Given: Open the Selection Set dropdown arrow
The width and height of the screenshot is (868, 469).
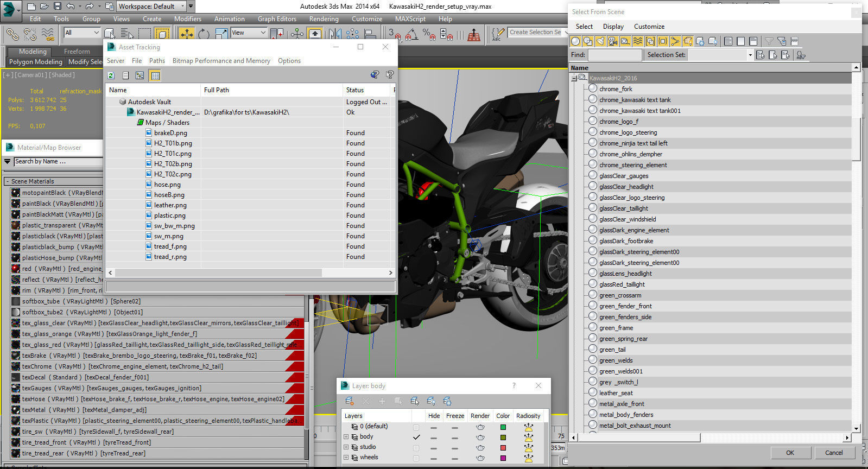Looking at the screenshot, I should click(750, 55).
